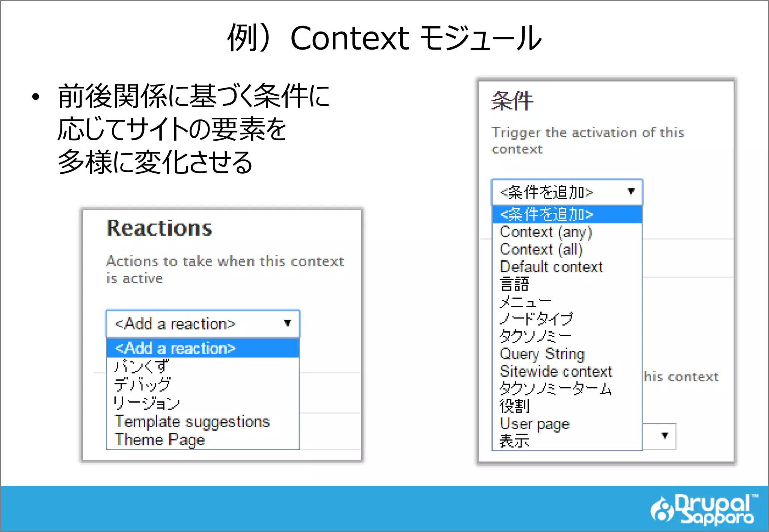Click the 条件を追加 dropdown arrow
This screenshot has height=532, width=769.
pyautogui.click(x=631, y=192)
